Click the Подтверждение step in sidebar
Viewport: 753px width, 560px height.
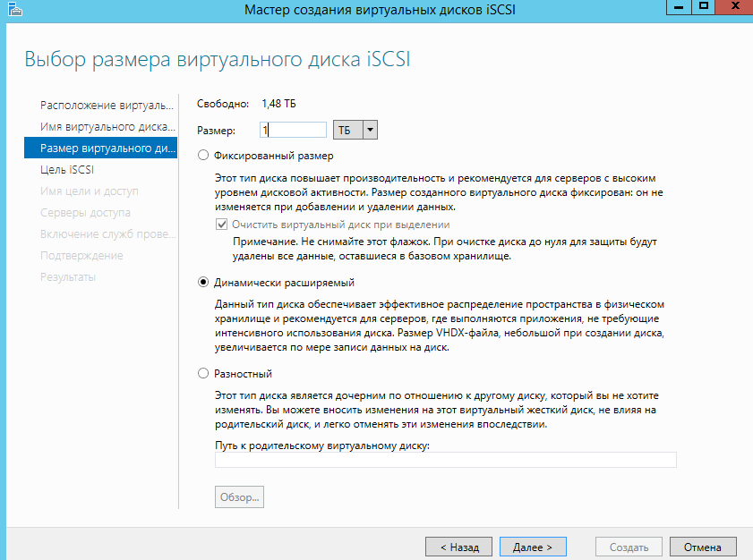[x=81, y=256]
